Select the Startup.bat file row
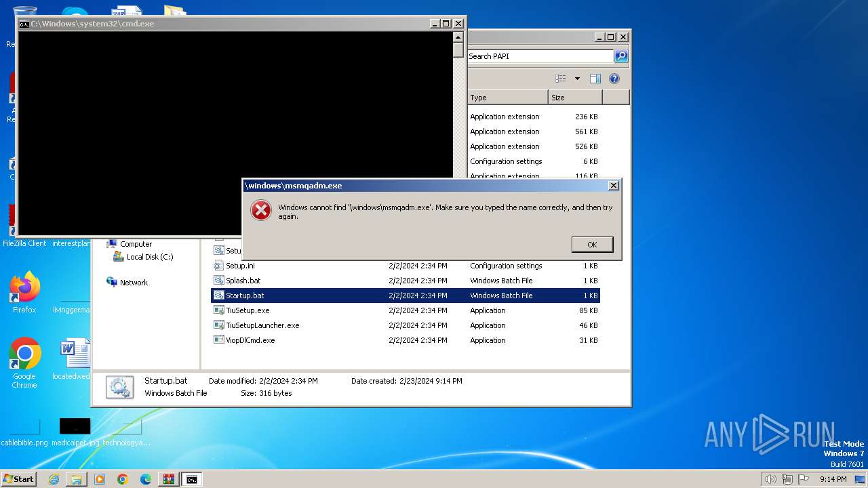 406,296
